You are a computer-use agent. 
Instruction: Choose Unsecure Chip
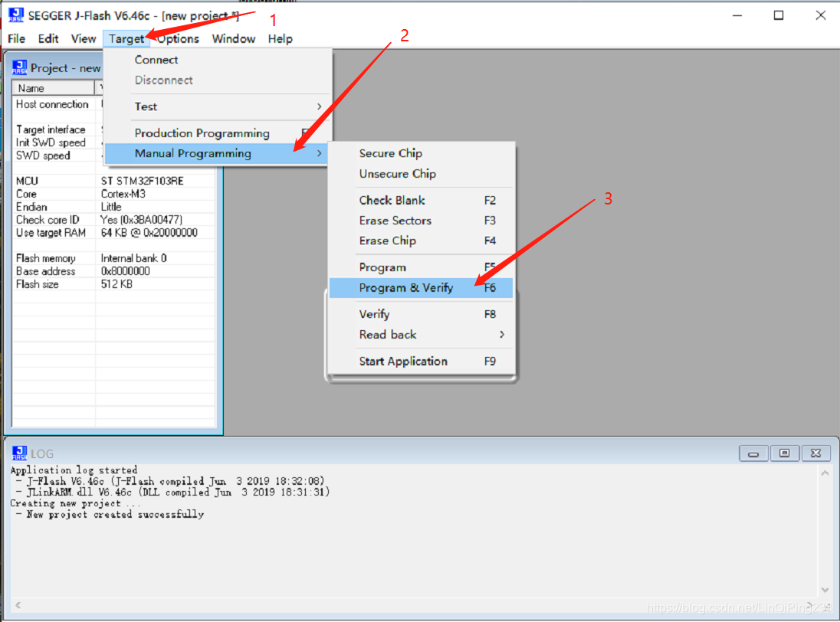point(421,174)
